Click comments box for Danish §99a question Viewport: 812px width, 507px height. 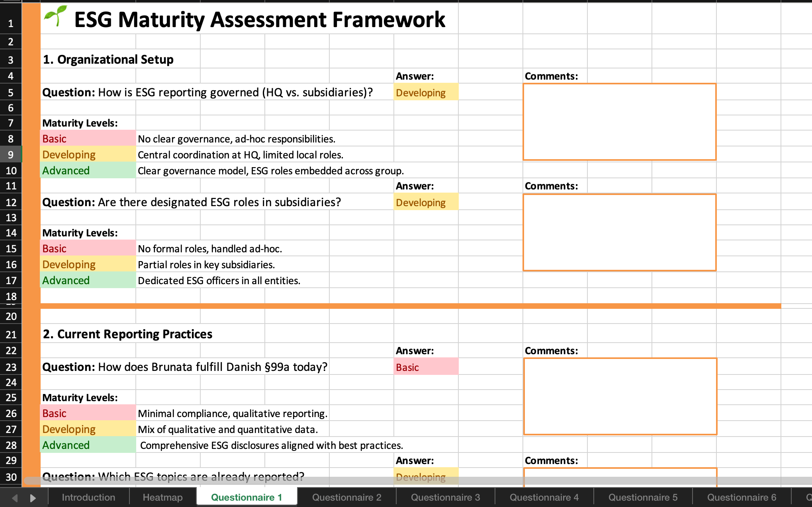(x=620, y=396)
